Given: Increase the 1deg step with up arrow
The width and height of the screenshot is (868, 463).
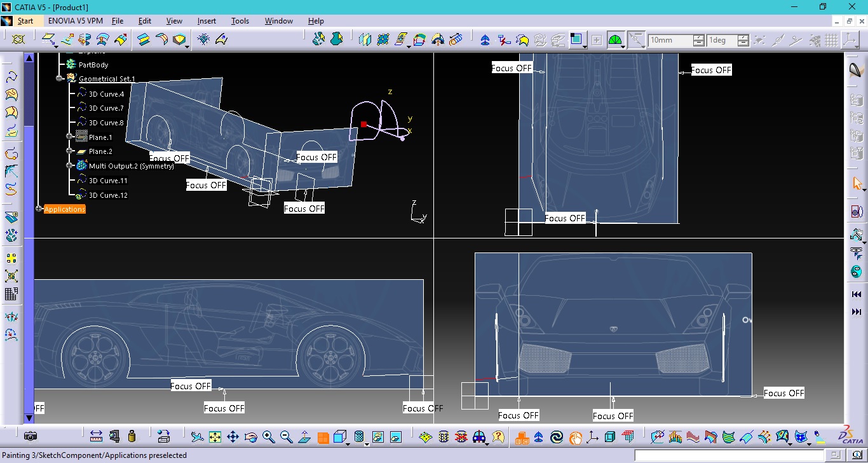Looking at the screenshot, I should [x=743, y=37].
